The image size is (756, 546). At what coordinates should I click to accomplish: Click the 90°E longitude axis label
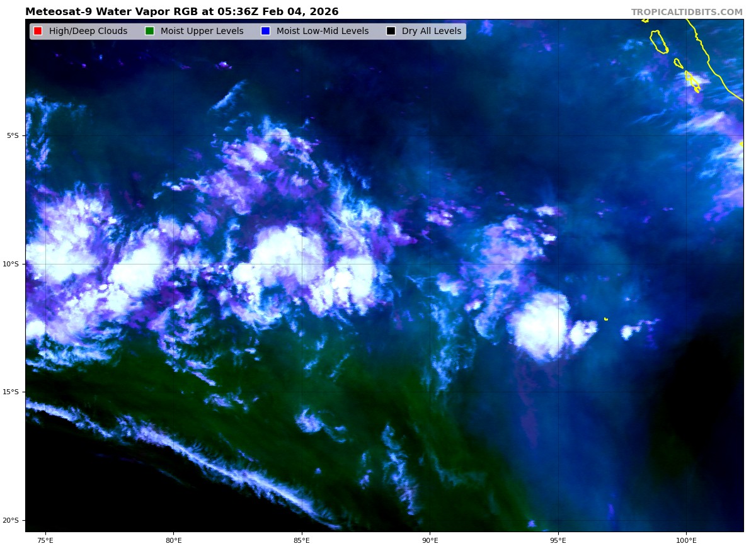(x=430, y=540)
